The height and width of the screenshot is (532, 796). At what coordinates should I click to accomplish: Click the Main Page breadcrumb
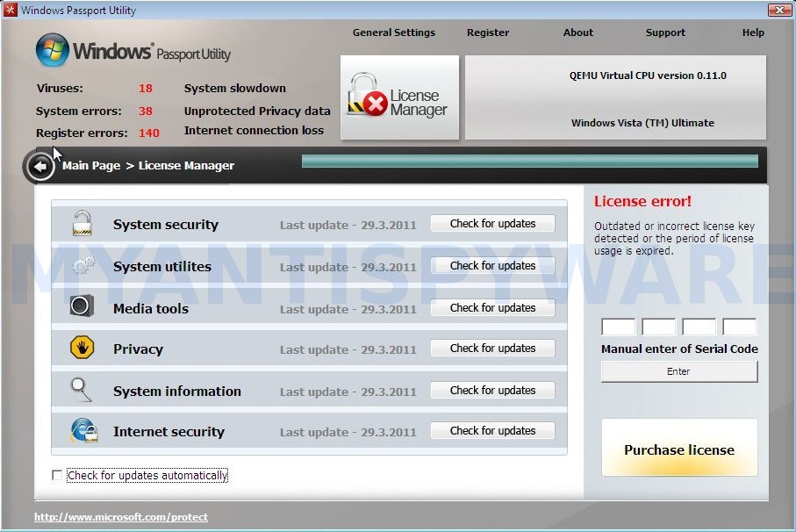click(91, 166)
